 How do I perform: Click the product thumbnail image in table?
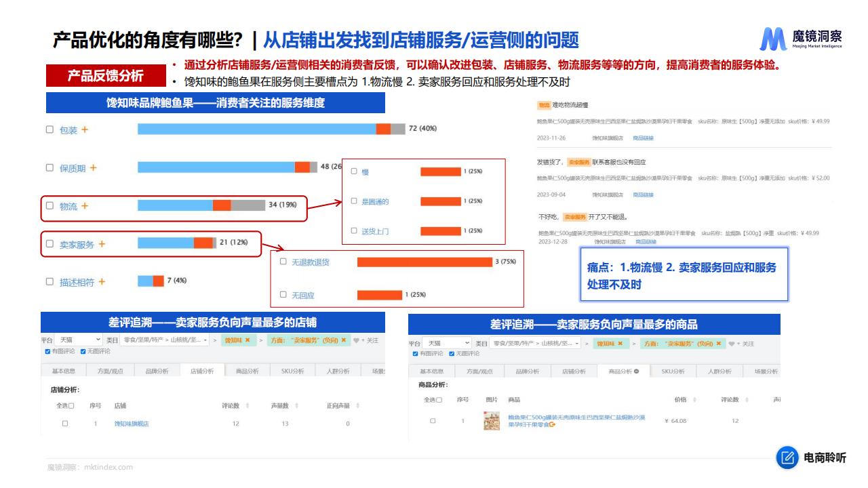[492, 421]
